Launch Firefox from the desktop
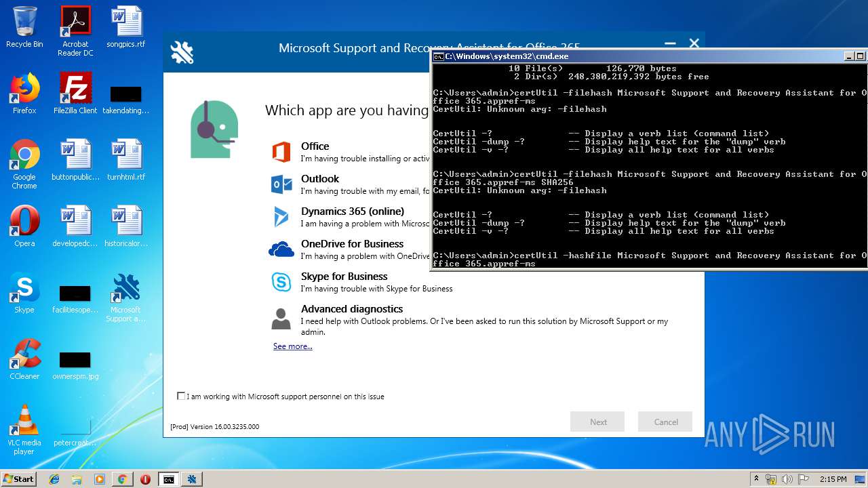Screen dimensions: 868x488 point(24,94)
